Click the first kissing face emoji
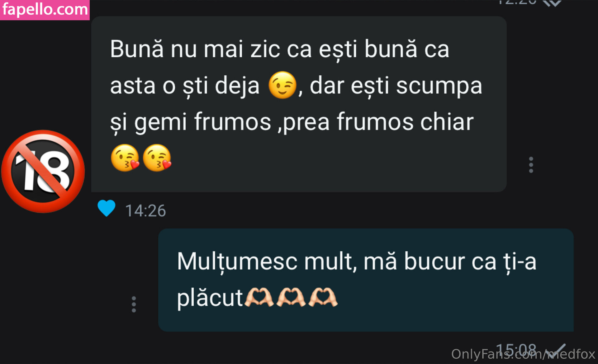Image resolution: width=598 pixels, height=364 pixels. pos(125,158)
